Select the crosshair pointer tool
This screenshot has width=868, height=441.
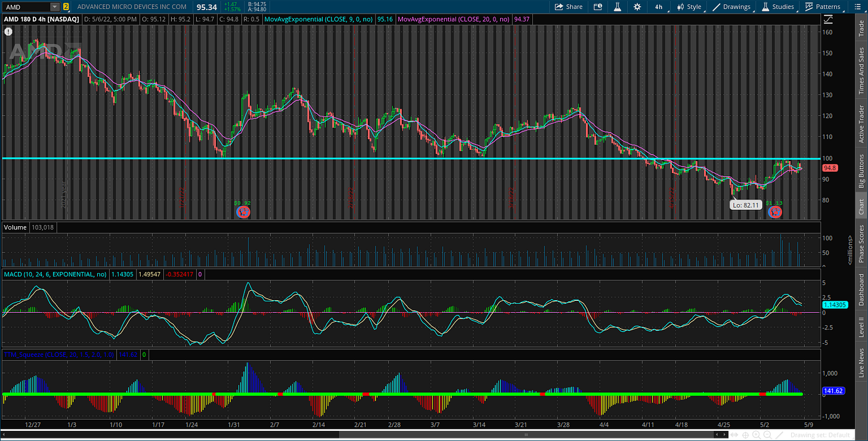coord(745,434)
